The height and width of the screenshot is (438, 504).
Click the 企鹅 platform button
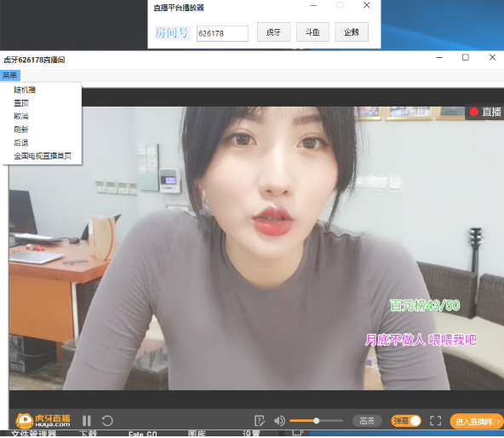pos(352,32)
